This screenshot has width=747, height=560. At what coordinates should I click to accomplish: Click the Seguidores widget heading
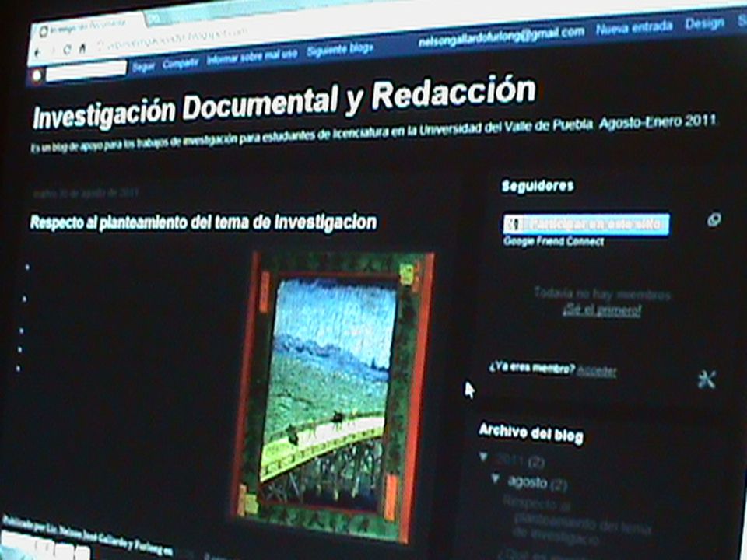pos(538,186)
